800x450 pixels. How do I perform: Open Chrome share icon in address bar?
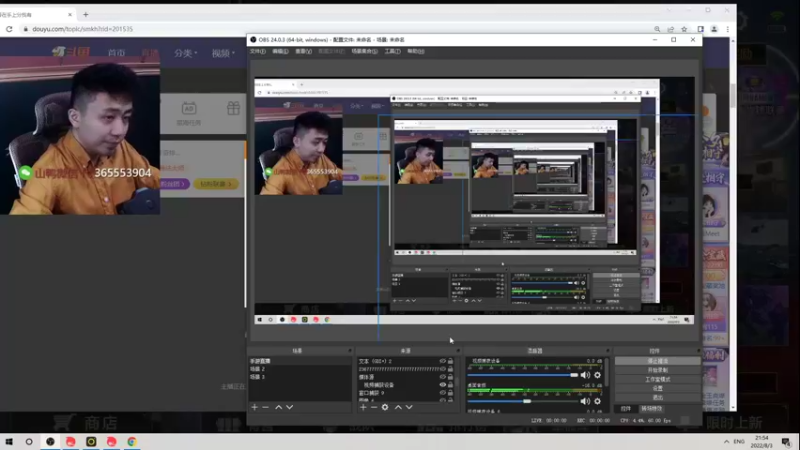pos(670,29)
